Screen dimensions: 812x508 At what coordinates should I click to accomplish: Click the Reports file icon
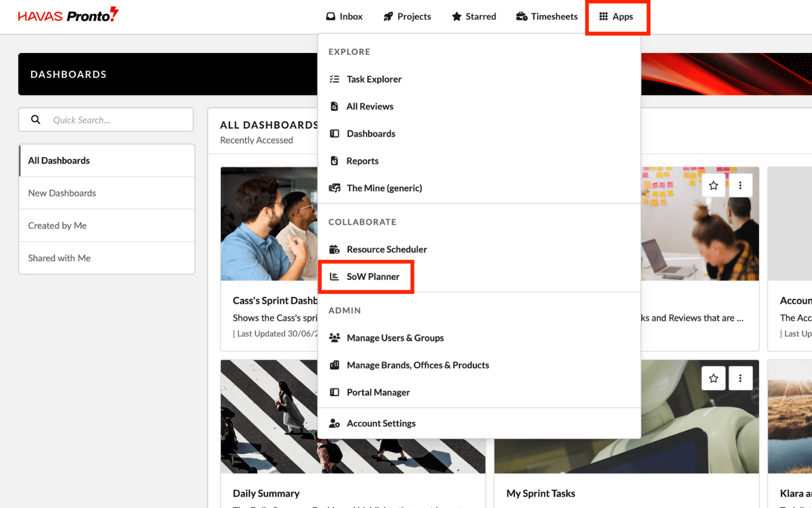pyautogui.click(x=334, y=161)
